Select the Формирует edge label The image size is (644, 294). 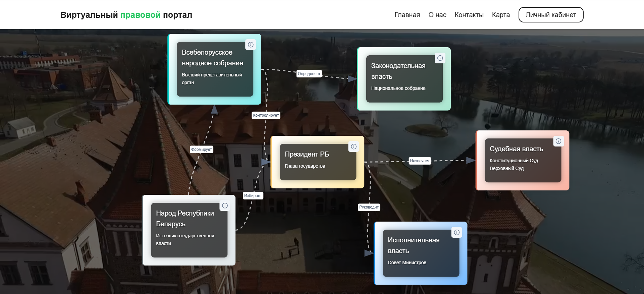[201, 150]
